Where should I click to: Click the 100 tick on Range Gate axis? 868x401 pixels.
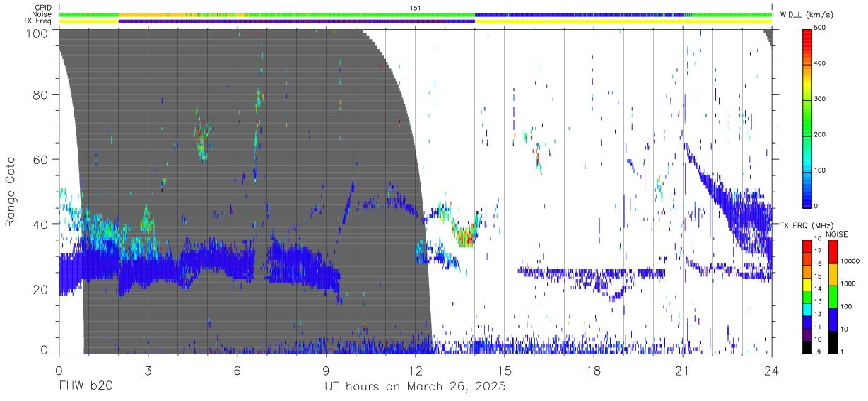[x=36, y=33]
